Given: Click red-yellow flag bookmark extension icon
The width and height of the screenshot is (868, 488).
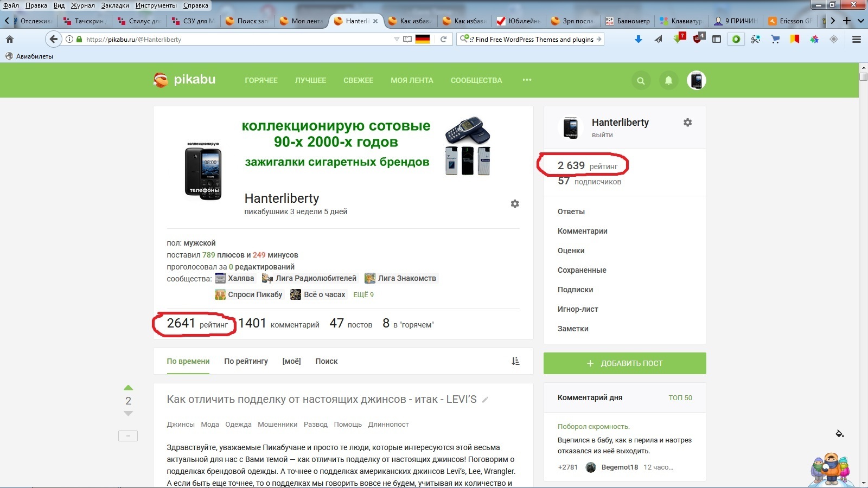Looking at the screenshot, I should pos(795,39).
